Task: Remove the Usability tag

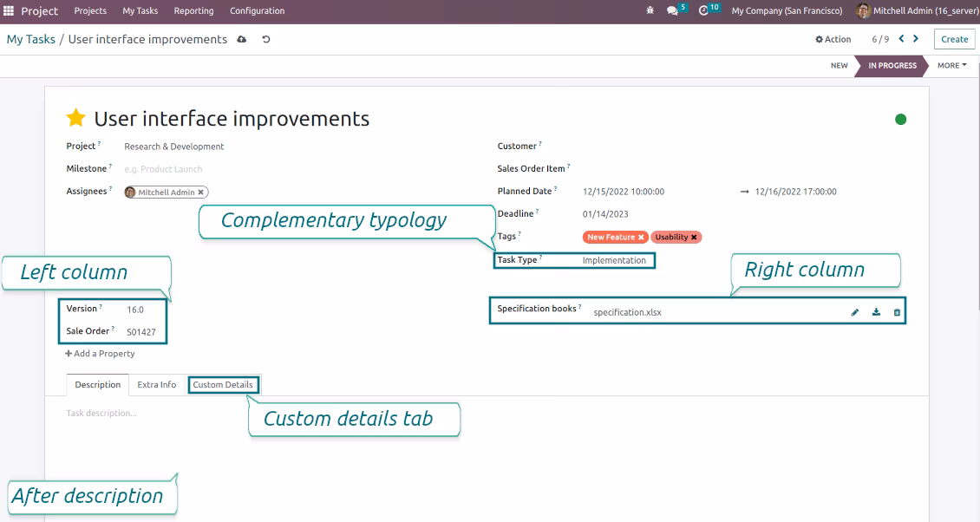Action: (x=694, y=238)
